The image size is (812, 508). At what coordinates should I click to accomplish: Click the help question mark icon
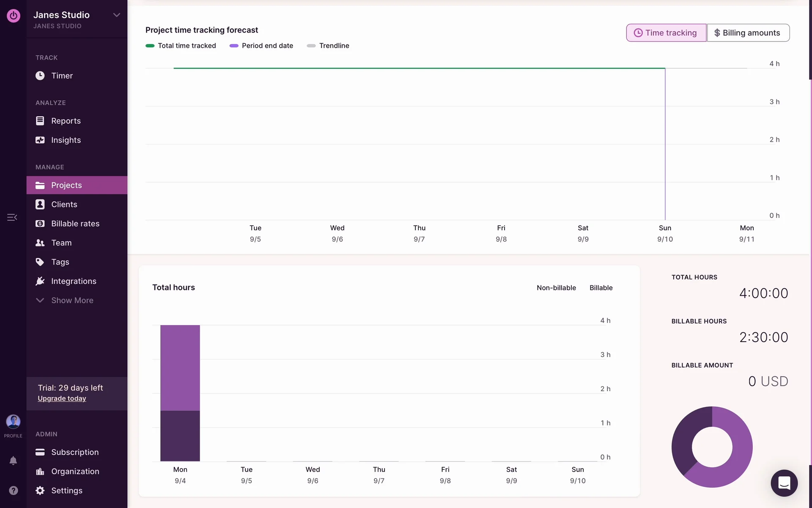13,490
